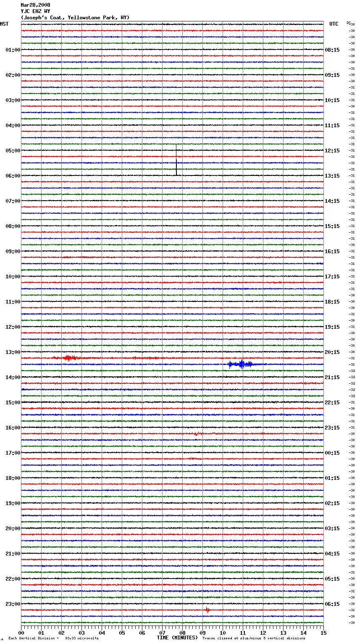Click the Joseph's Coat, Yellowstone Park location title

[x=75, y=18]
